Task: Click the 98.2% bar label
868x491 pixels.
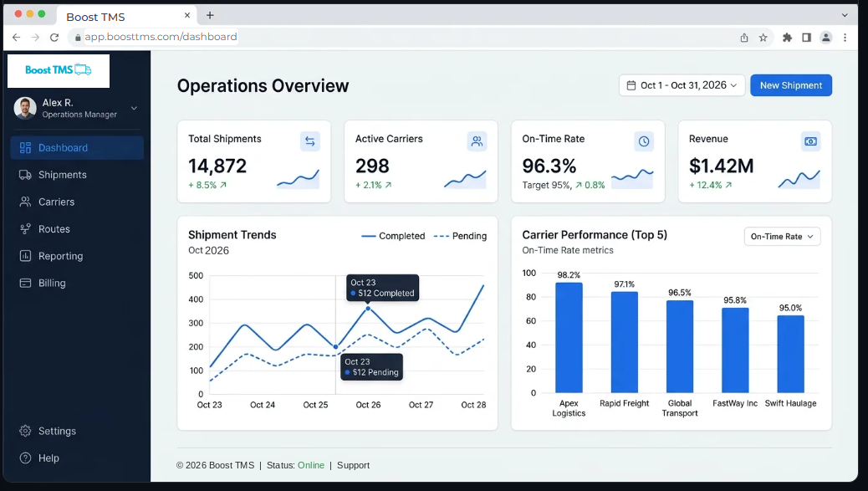Action: (x=569, y=275)
